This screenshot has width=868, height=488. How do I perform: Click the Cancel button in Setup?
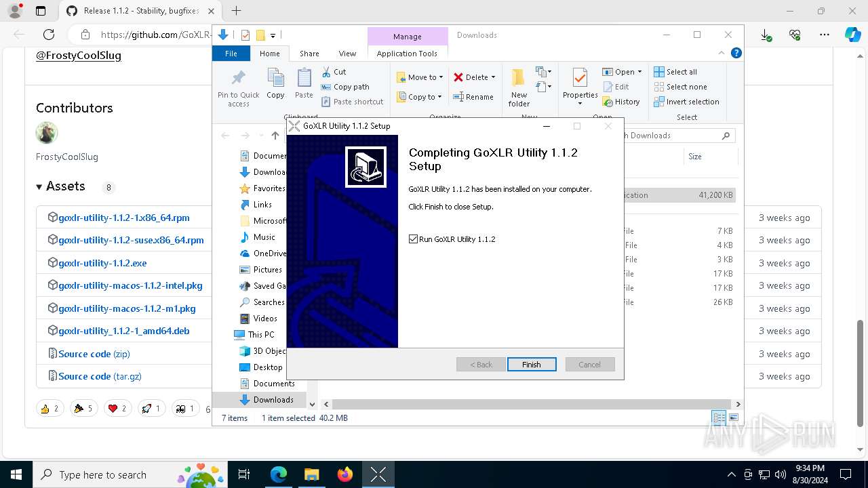pos(590,365)
